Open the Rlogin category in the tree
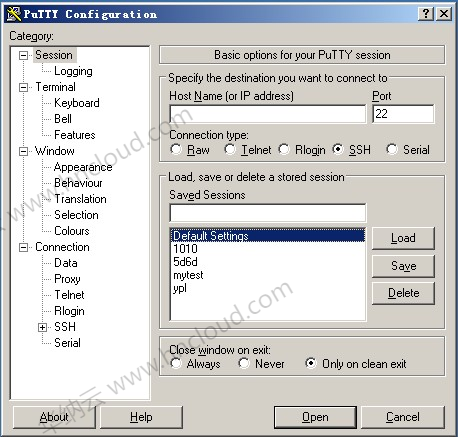Image resolution: width=458 pixels, height=437 pixels. click(x=69, y=311)
